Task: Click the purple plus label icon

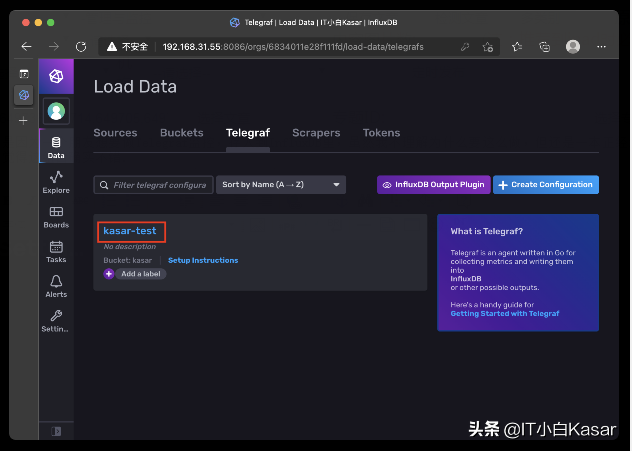Action: click(108, 274)
